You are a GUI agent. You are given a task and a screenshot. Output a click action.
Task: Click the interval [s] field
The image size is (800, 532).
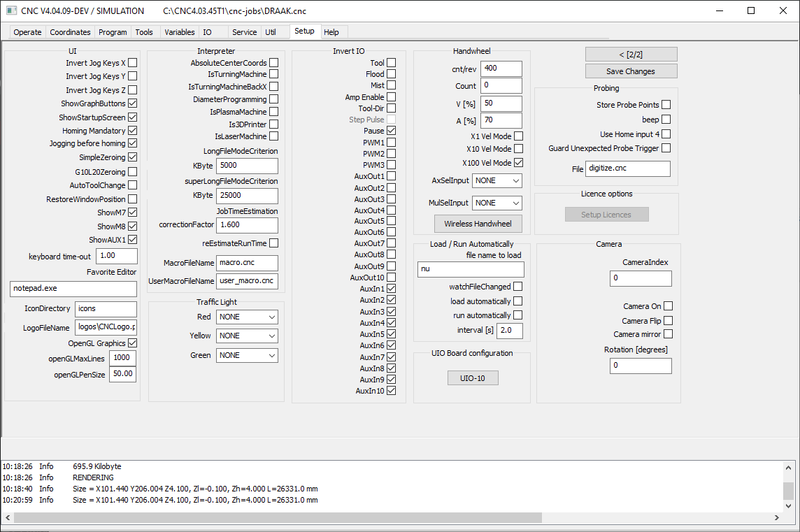coord(510,331)
